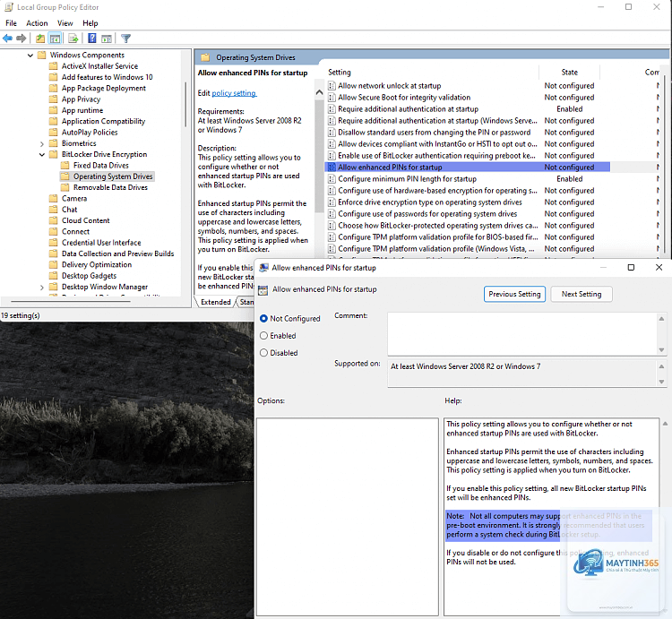Click the Up one level folder icon
Viewport: 672px width, 619px height.
[x=40, y=39]
